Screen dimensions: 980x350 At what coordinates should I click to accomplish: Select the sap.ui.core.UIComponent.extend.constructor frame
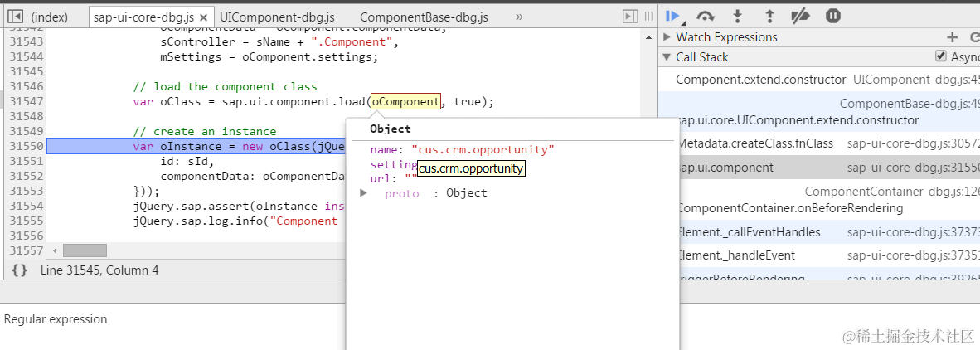point(798,120)
